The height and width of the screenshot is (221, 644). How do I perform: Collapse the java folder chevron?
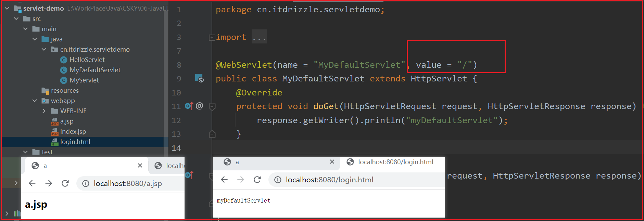(x=35, y=39)
